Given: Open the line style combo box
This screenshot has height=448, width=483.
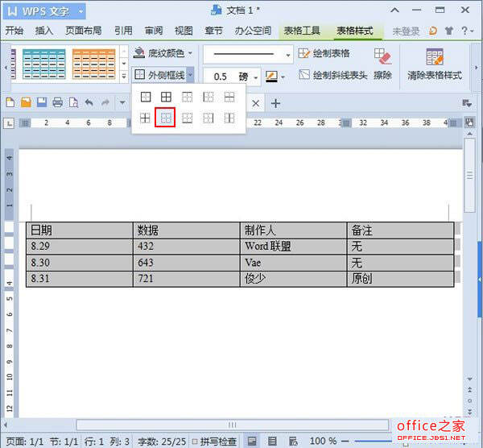Looking at the screenshot, I should click(x=248, y=54).
